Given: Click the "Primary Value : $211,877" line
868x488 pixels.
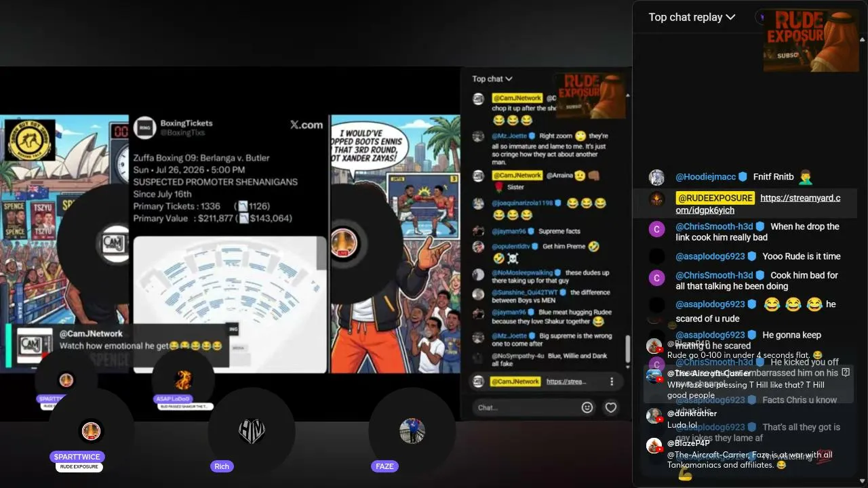Looking at the screenshot, I should click(213, 218).
